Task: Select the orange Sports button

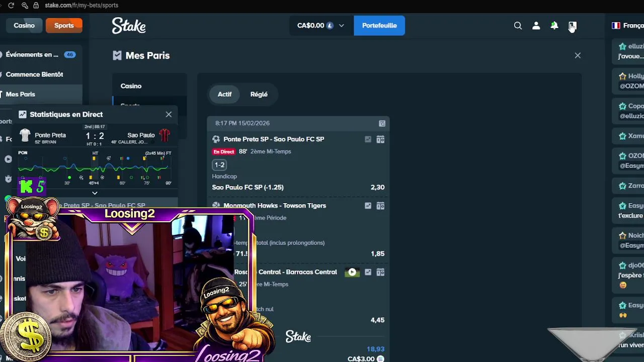Action: point(64,25)
